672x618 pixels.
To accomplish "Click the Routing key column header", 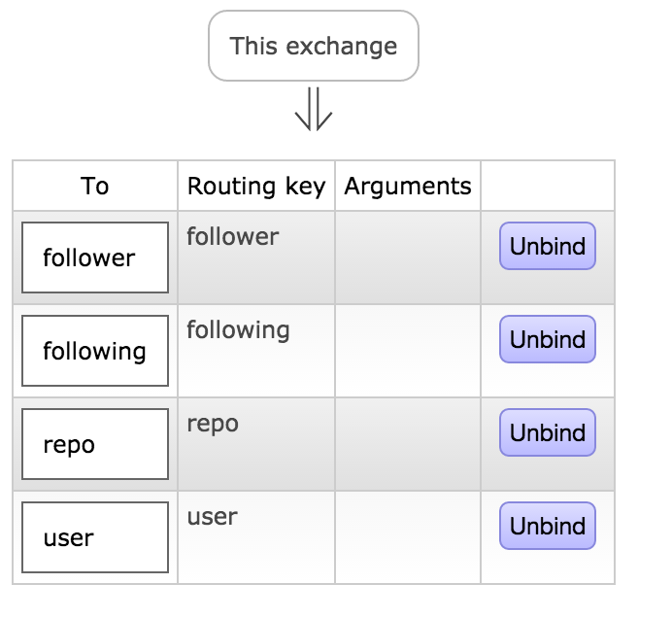I will 256,186.
